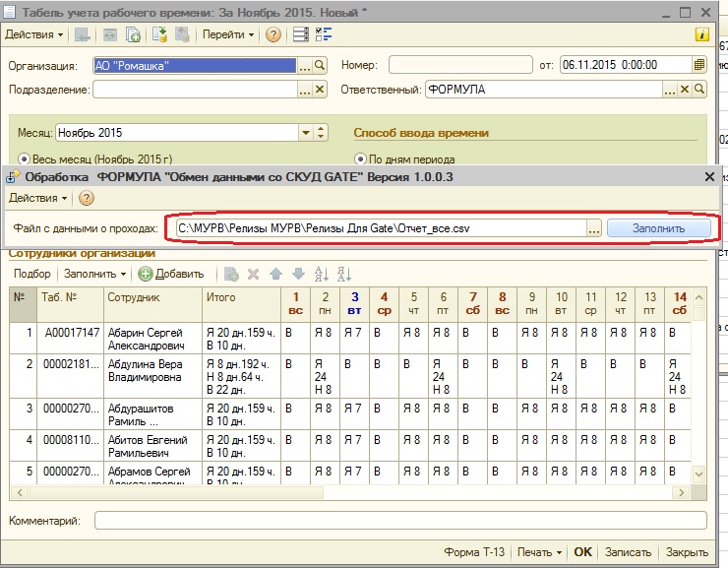Click ellipsis button of Организация field

[x=305, y=66]
